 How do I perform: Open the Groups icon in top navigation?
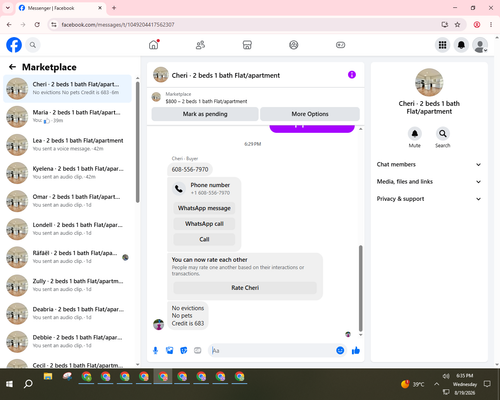[294, 45]
